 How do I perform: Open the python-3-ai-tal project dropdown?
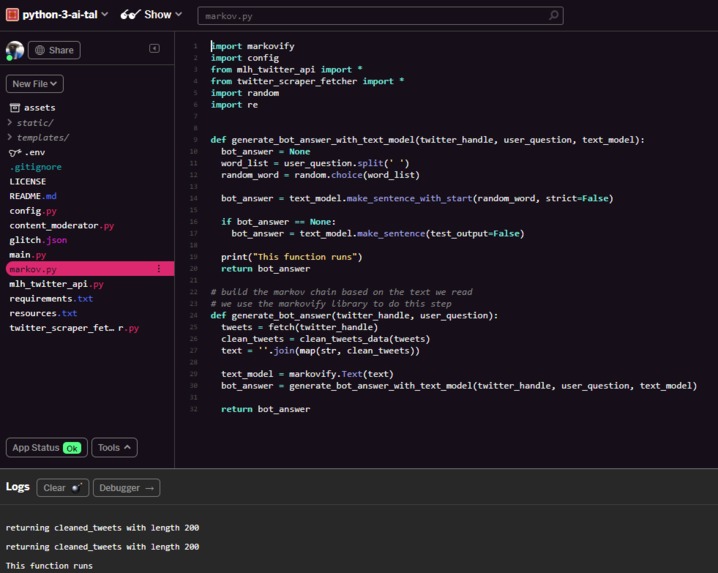tap(65, 15)
